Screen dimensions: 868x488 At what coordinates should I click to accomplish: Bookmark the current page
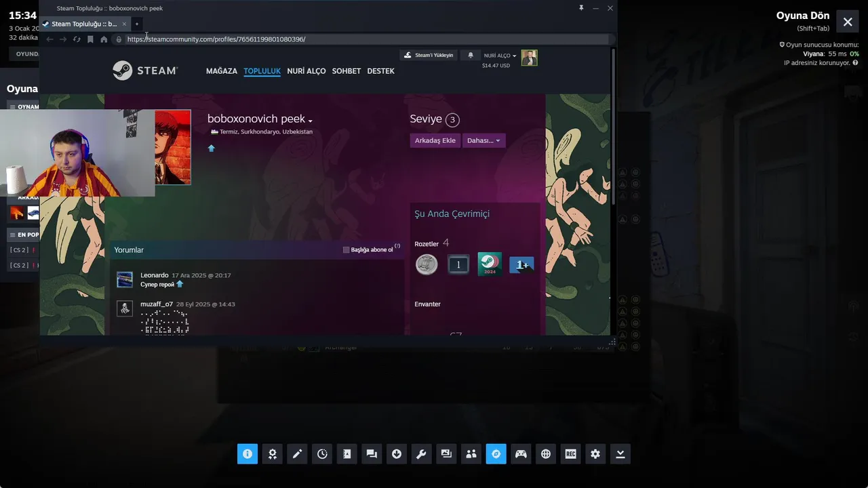point(90,39)
